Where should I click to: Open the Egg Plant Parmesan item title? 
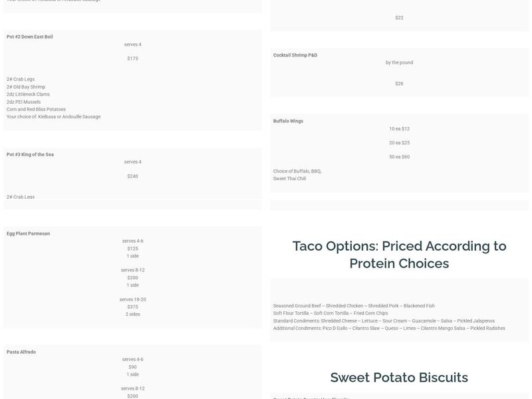coord(28,233)
